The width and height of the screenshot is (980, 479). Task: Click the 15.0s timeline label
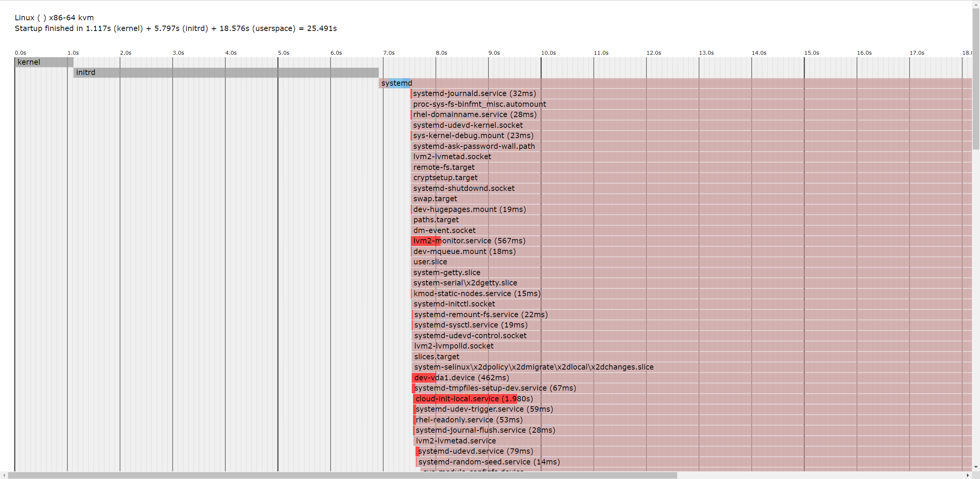coord(811,53)
